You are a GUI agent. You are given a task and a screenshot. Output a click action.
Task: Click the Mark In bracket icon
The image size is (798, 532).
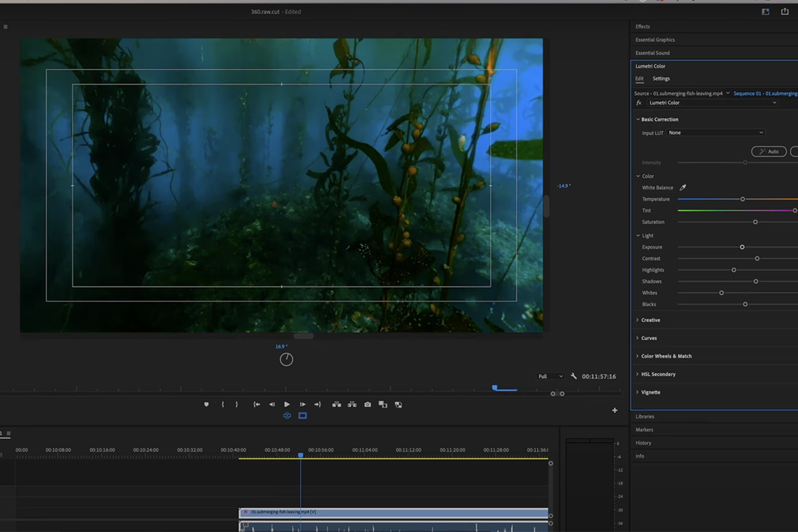coord(223,404)
